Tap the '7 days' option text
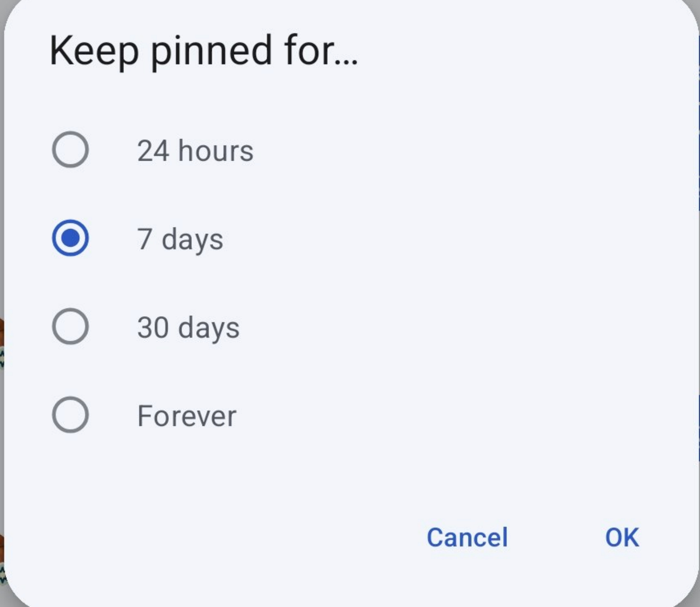The height and width of the screenshot is (607, 700). point(180,239)
